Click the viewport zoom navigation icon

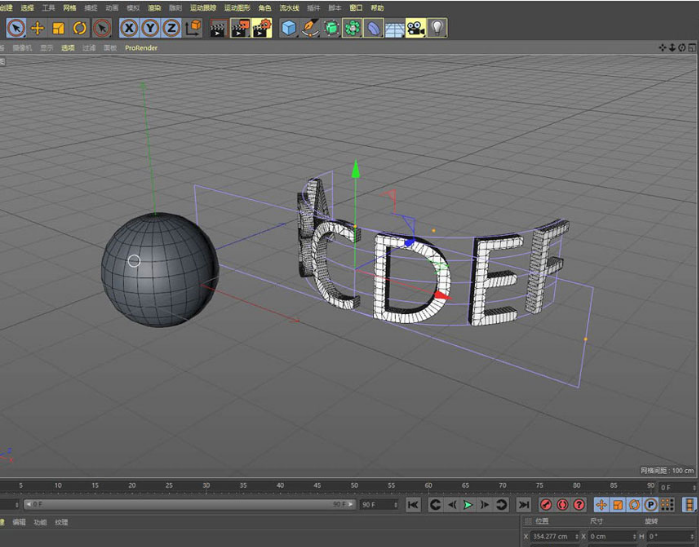pyautogui.click(x=672, y=47)
